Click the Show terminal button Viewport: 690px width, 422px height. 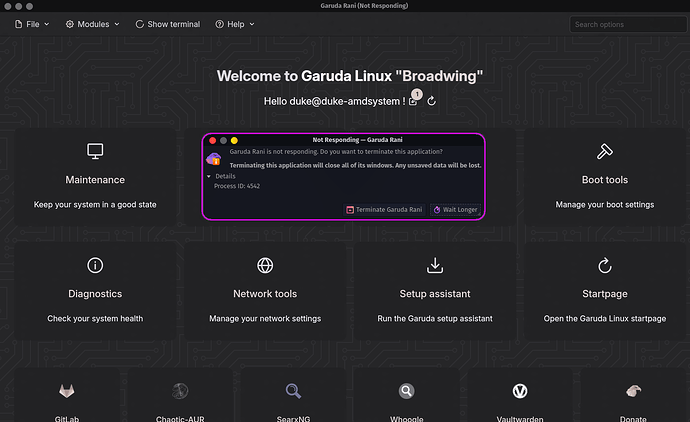(166, 24)
